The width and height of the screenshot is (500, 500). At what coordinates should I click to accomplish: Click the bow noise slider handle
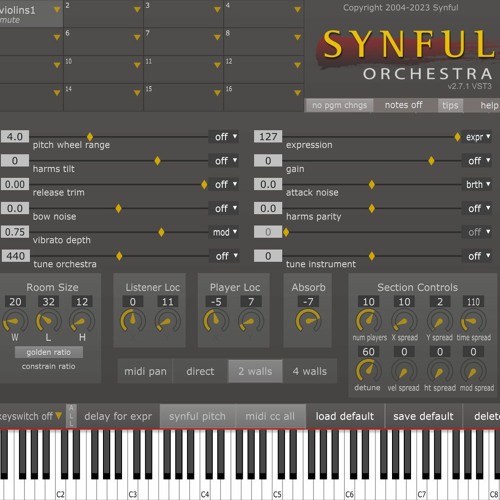(x=118, y=209)
